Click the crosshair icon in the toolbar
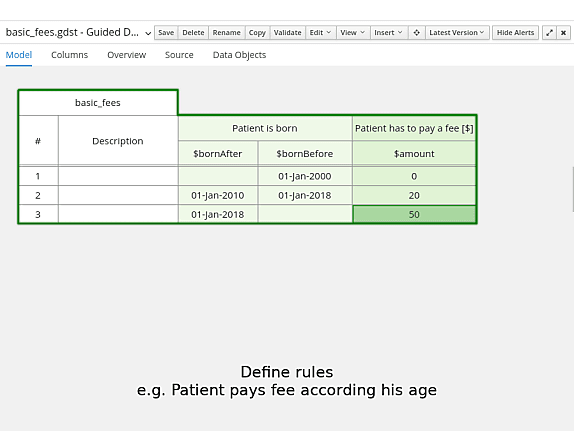The height and width of the screenshot is (431, 574). [x=416, y=33]
